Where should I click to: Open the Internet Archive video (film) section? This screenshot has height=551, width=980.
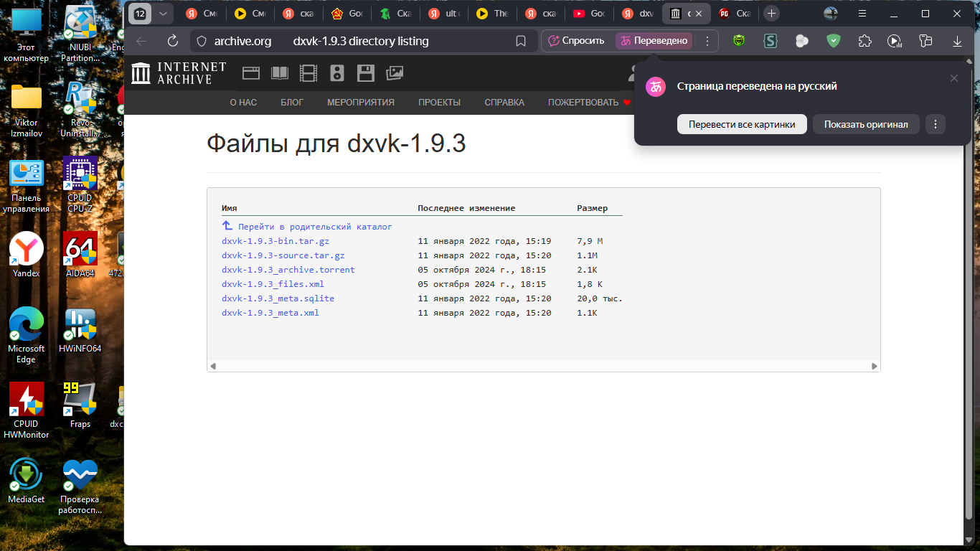coord(308,72)
